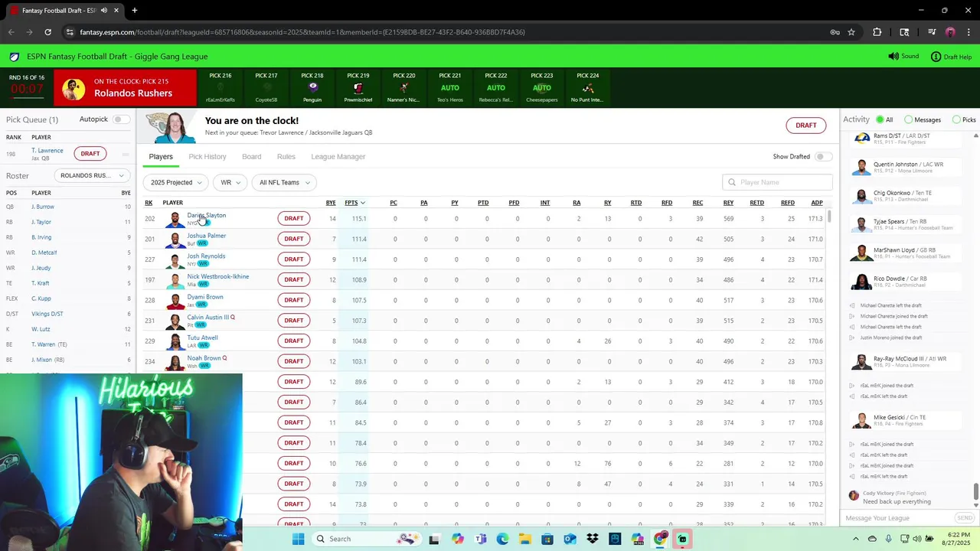Sort by REC column header
Viewport: 980px width, 551px height.
coord(697,203)
